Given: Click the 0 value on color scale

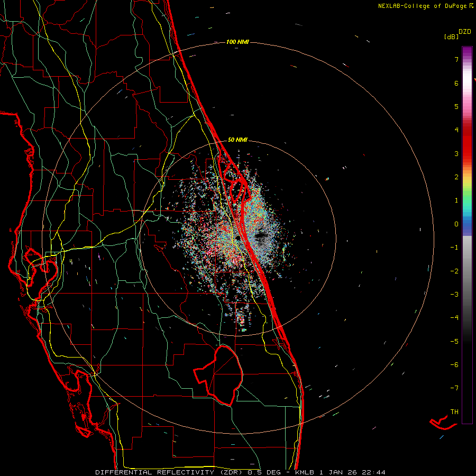Looking at the screenshot, I should pyautogui.click(x=456, y=224).
